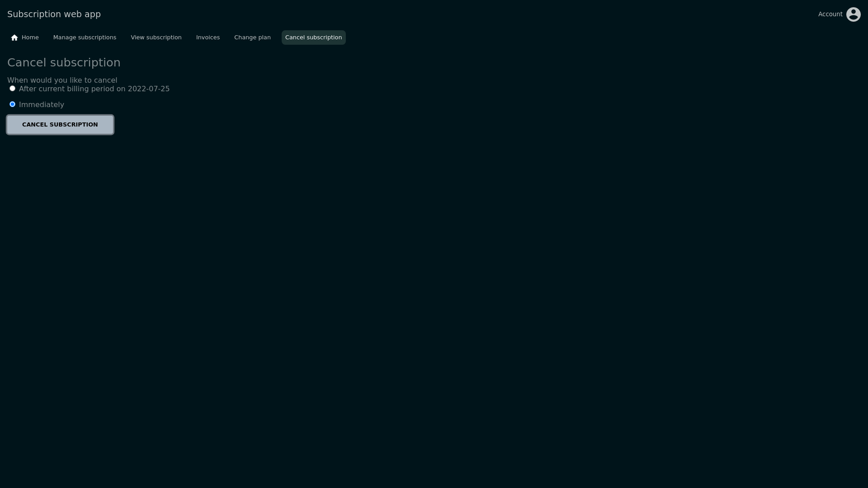Click the active Cancel subscription nav tab
Viewport: 868px width, 488px height.
click(x=313, y=38)
